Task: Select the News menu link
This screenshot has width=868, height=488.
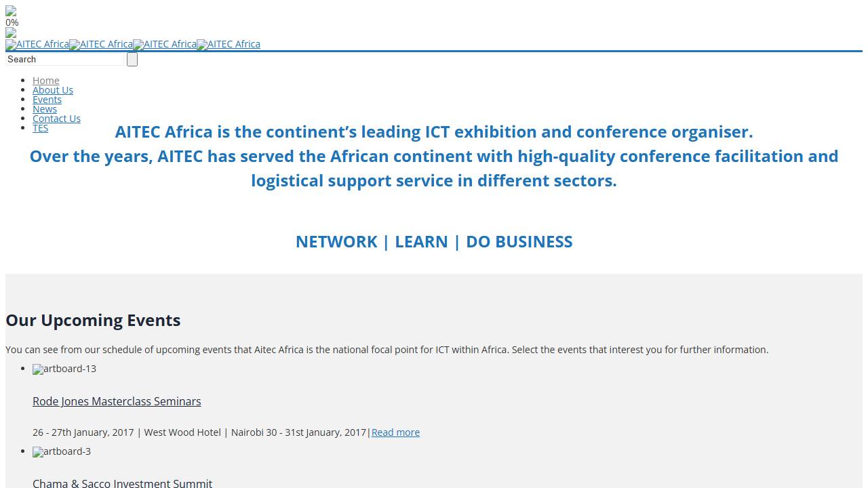Action: pos(45,109)
